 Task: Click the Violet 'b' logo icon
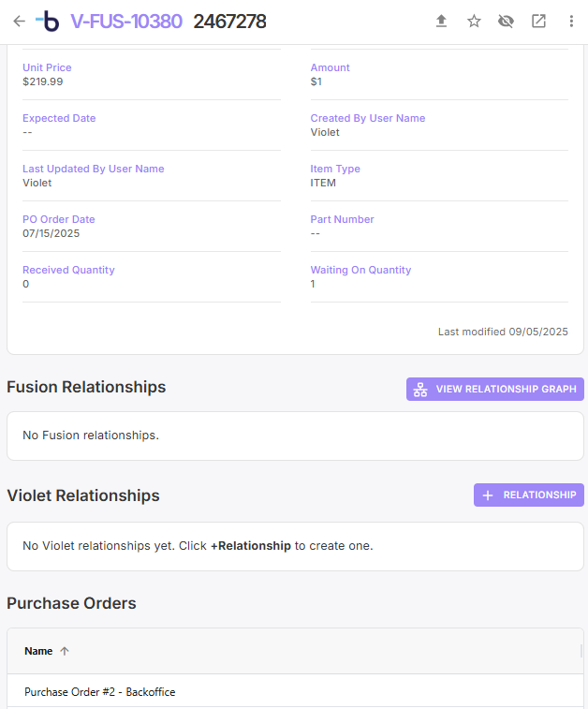click(x=48, y=22)
